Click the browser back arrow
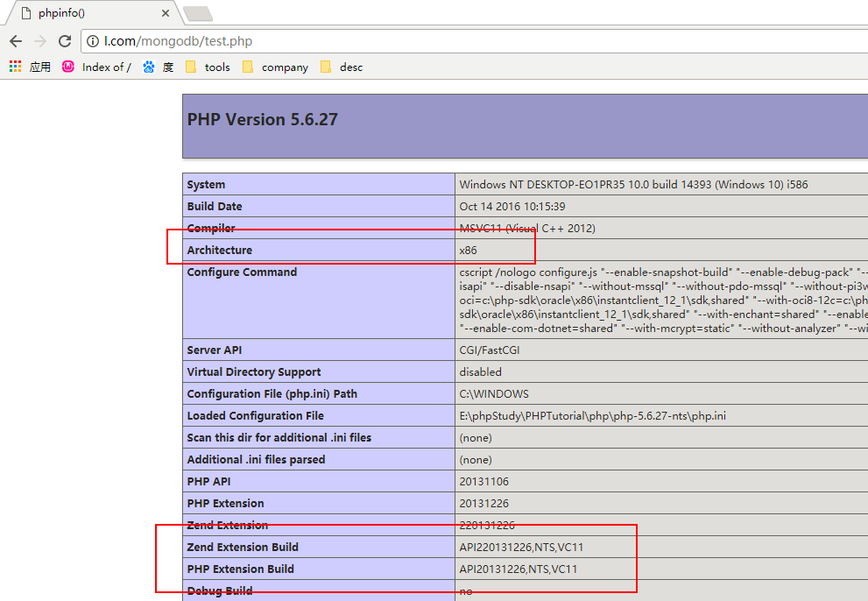This screenshot has height=601, width=868. tap(15, 41)
